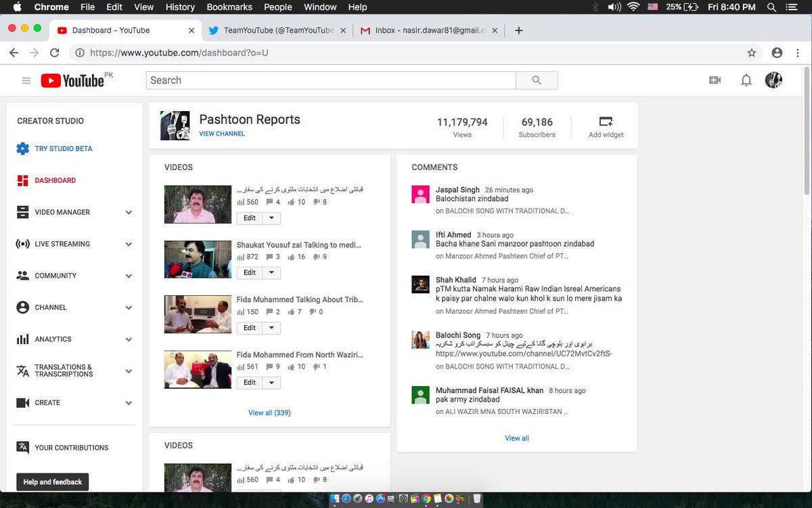
Task: Expand the Live Streaming section
Action: [x=129, y=245]
